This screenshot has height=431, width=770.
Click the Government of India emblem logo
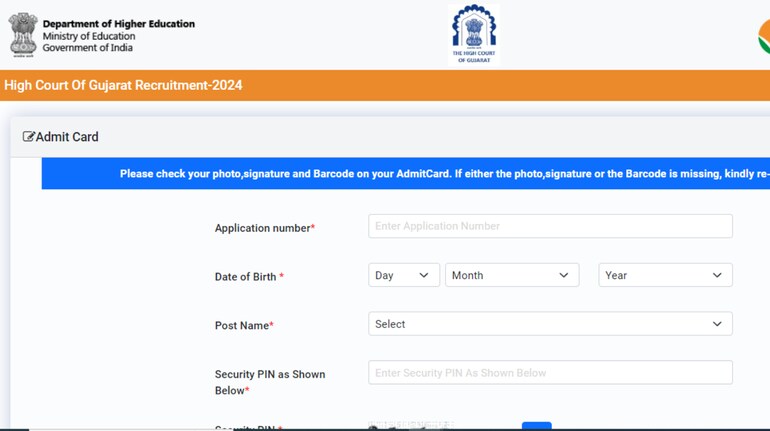pyautogui.click(x=22, y=34)
